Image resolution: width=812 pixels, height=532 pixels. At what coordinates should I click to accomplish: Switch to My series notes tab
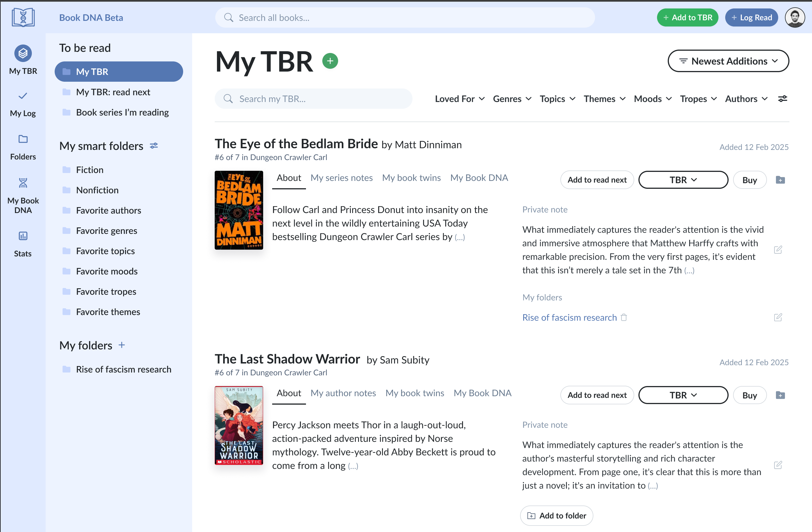[x=341, y=178]
